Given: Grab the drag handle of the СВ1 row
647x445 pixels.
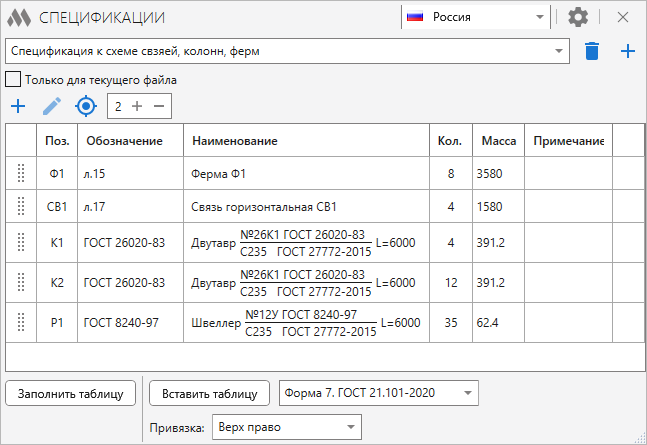Looking at the screenshot, I should point(21,206).
